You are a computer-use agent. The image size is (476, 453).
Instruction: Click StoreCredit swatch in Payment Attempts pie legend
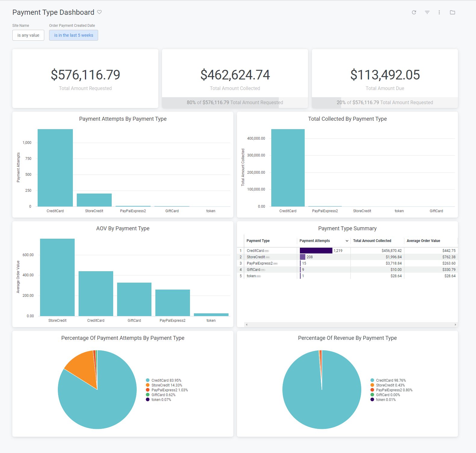148,385
